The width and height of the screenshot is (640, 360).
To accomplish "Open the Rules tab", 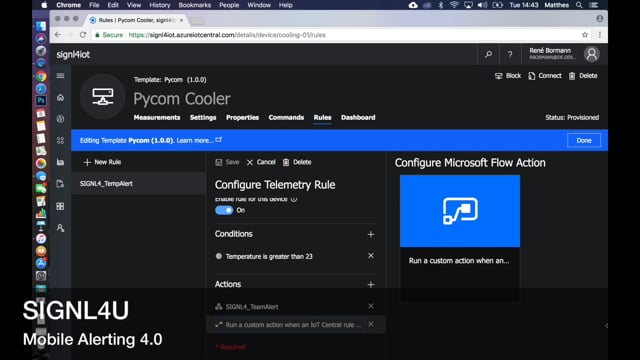I will [322, 118].
